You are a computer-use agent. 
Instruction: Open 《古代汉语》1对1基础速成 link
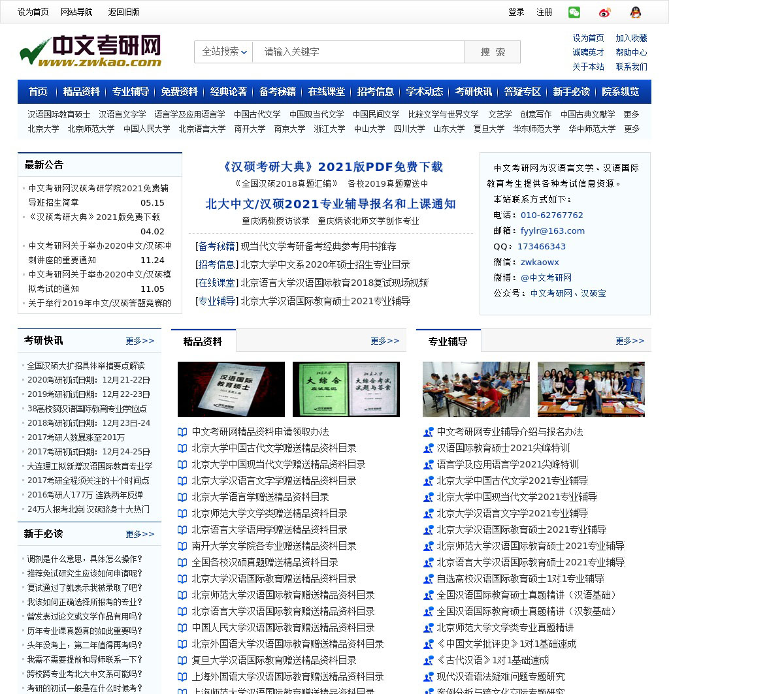[x=493, y=660]
